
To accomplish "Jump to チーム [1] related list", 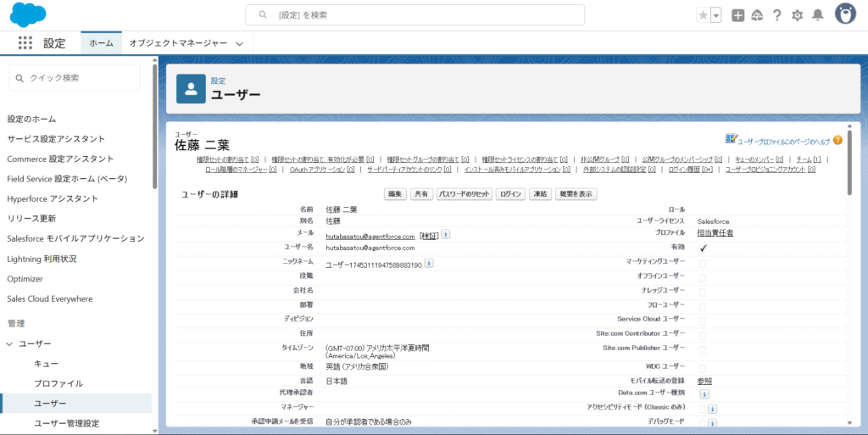I will coord(809,159).
